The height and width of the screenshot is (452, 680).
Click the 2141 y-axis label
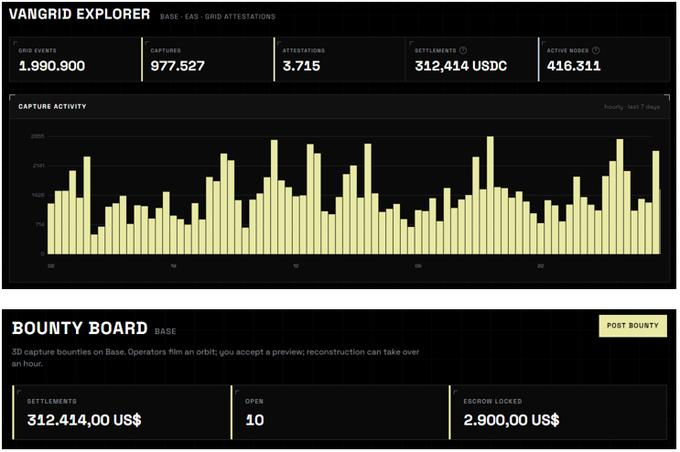coord(38,166)
